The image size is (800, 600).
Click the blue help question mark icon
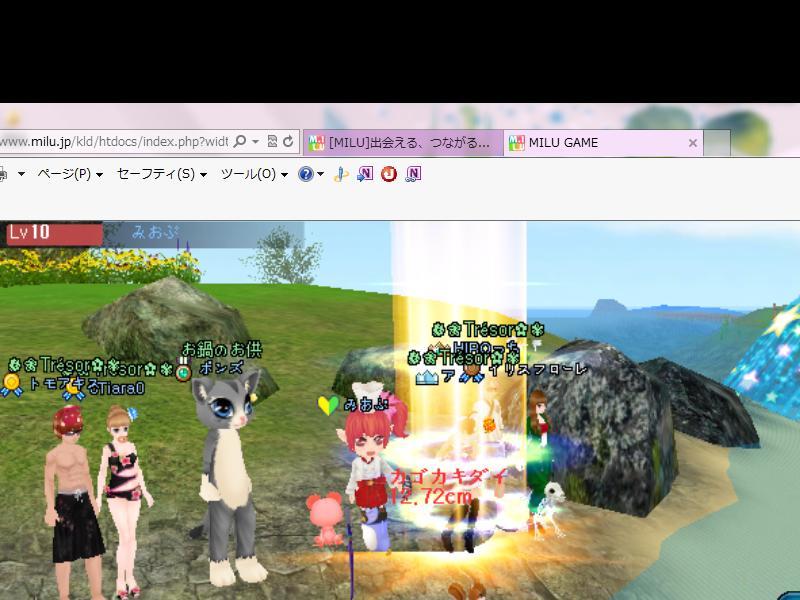[306, 174]
